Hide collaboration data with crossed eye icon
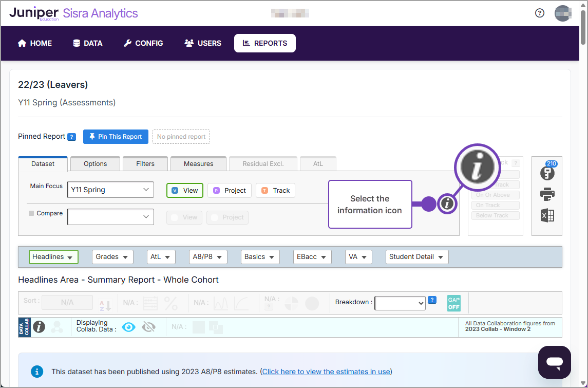Image resolution: width=588 pixels, height=388 pixels. (148, 327)
